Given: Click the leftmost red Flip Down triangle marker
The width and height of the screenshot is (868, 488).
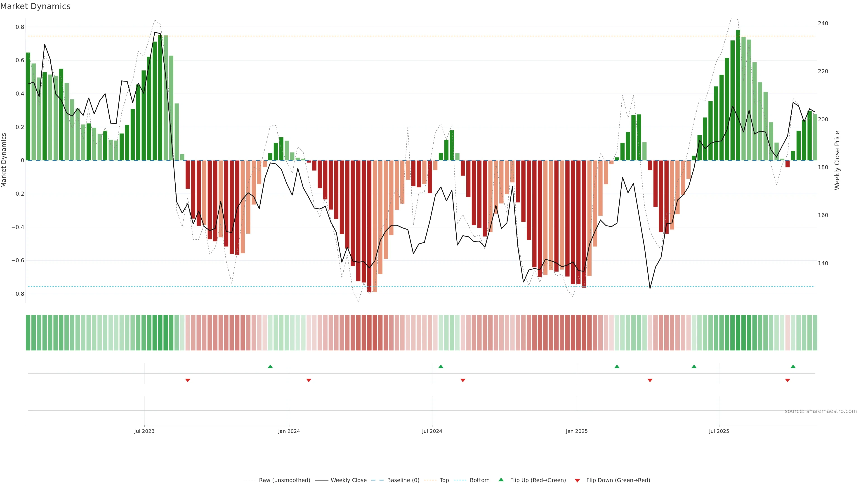Looking at the screenshot, I should tap(188, 380).
